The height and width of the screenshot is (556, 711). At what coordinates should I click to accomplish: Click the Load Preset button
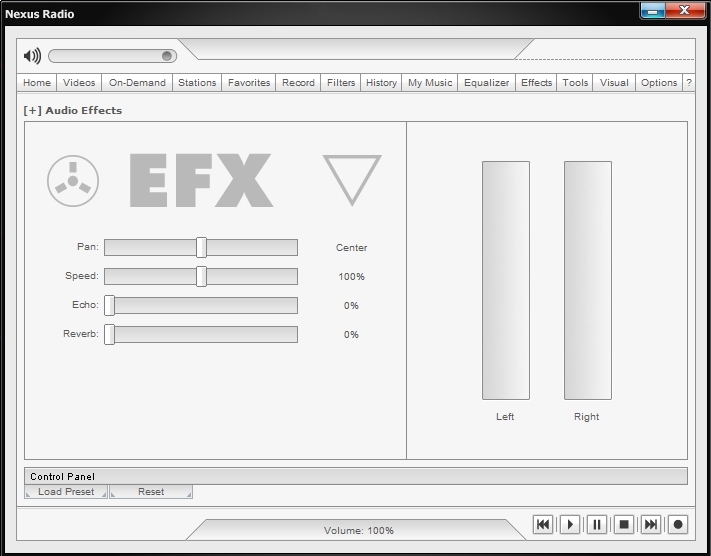click(x=66, y=492)
